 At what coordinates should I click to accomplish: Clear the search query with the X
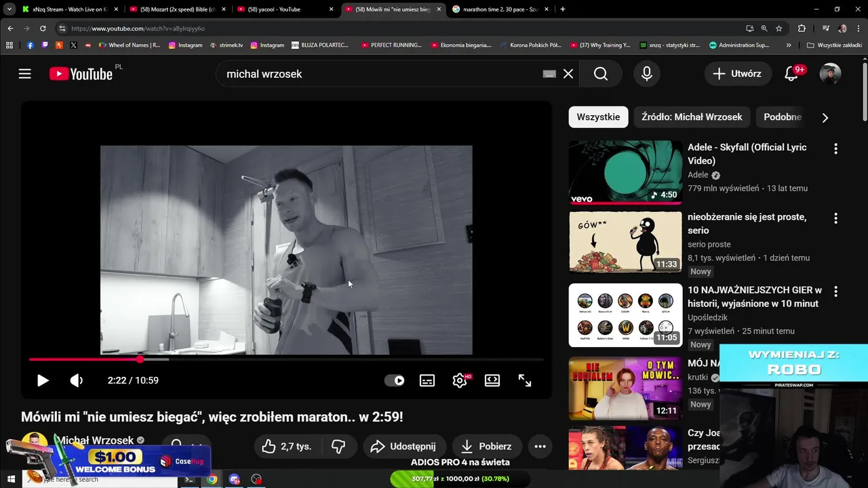click(x=568, y=74)
